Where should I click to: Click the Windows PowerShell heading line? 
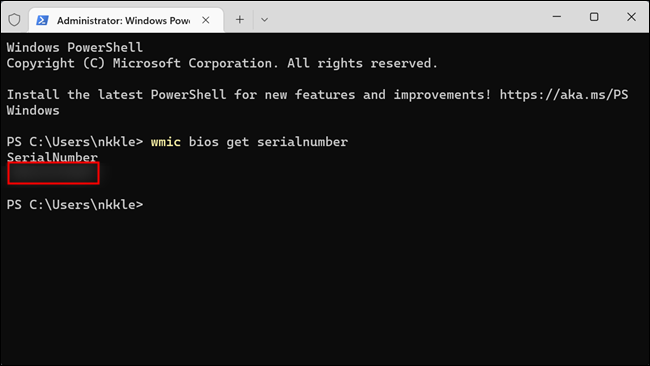coord(75,47)
